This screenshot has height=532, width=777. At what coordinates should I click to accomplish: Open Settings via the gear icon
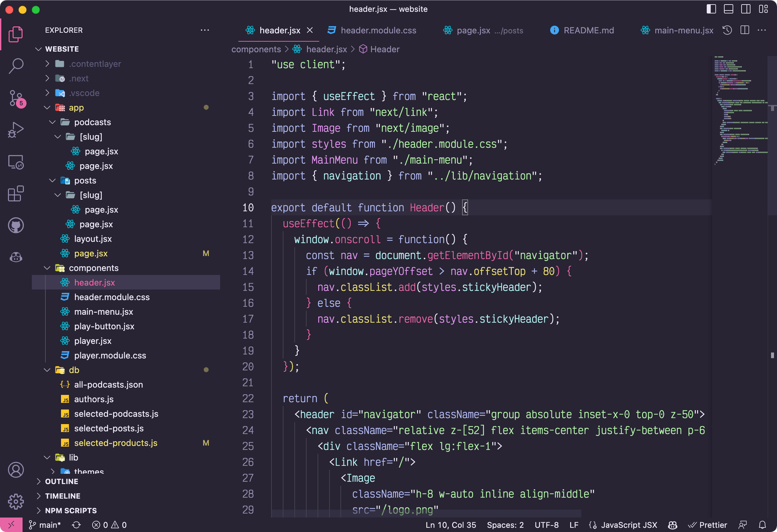pyautogui.click(x=15, y=501)
